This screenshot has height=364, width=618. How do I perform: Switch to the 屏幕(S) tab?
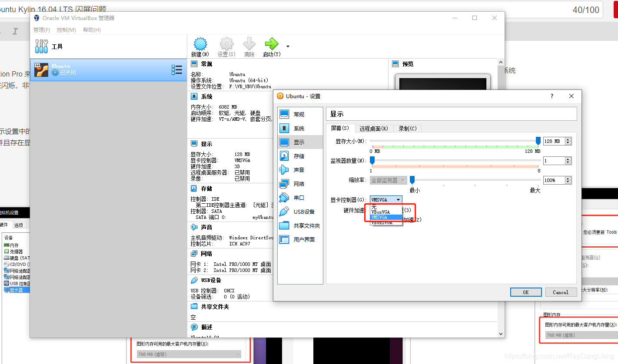(x=340, y=128)
